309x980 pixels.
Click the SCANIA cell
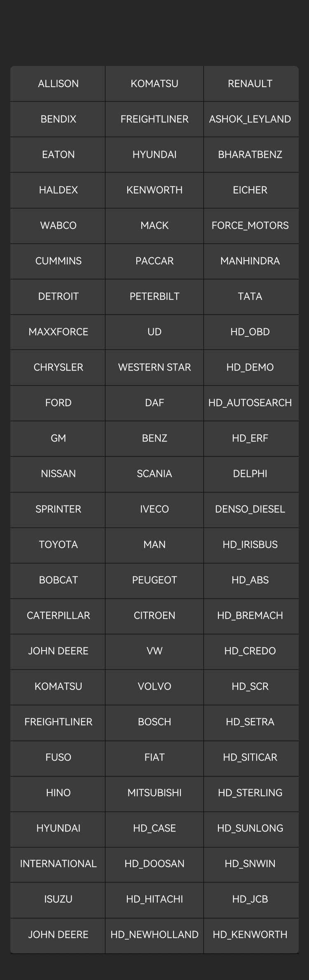click(x=154, y=474)
